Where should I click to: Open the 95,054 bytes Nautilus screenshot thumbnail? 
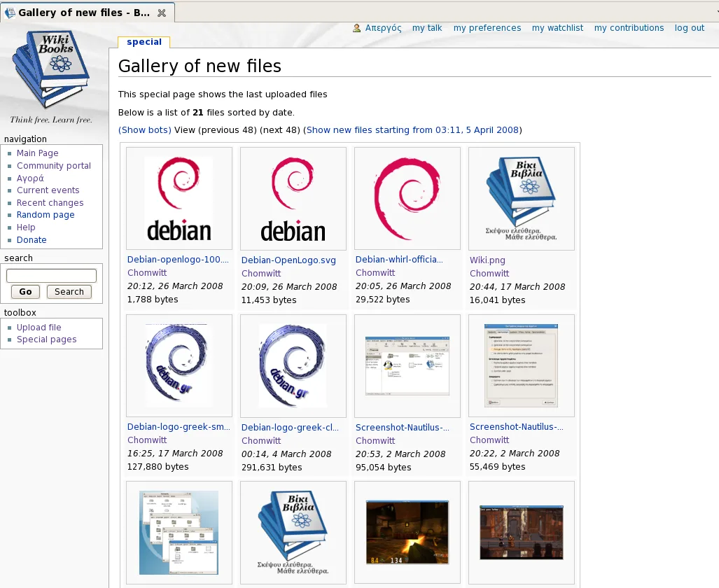[x=407, y=365]
